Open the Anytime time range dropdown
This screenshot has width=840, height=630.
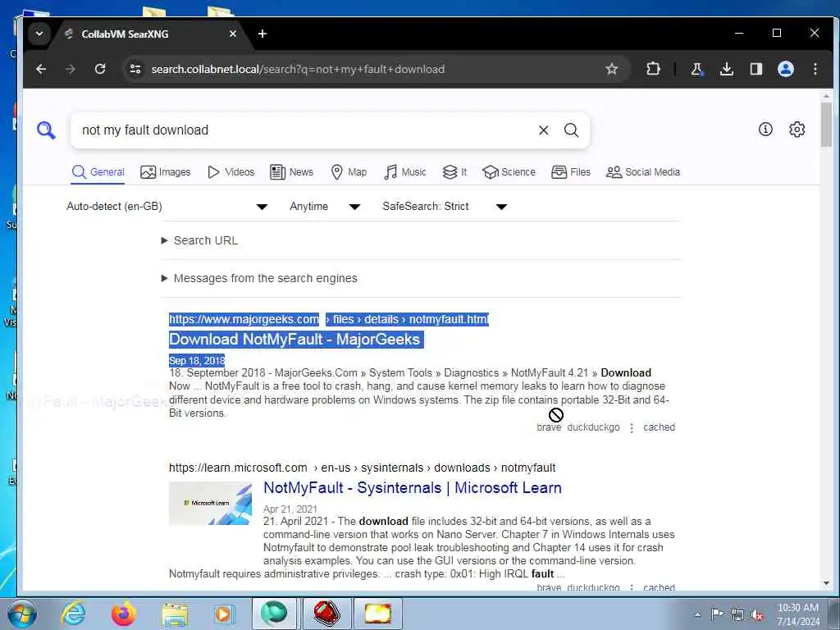click(325, 206)
